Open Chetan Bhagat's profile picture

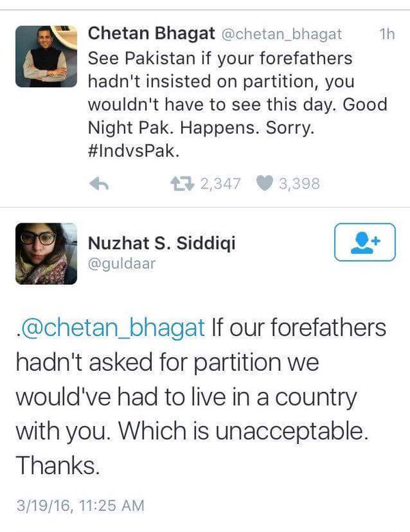click(x=46, y=56)
